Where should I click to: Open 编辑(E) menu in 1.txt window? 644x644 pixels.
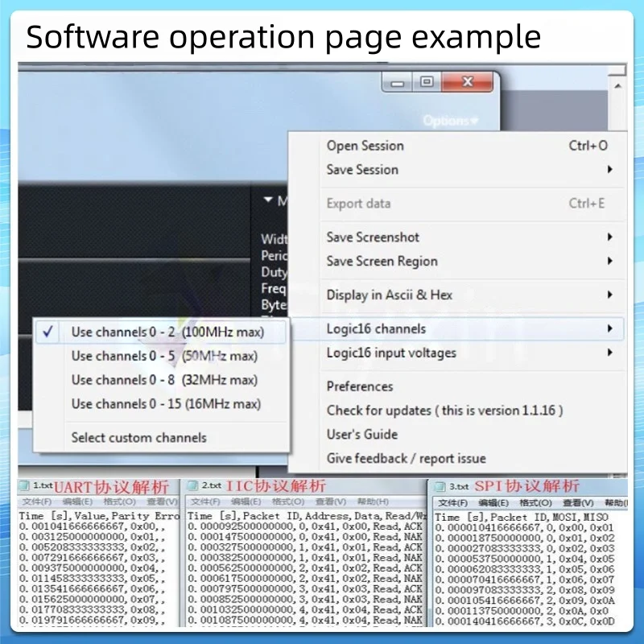pyautogui.click(x=77, y=502)
